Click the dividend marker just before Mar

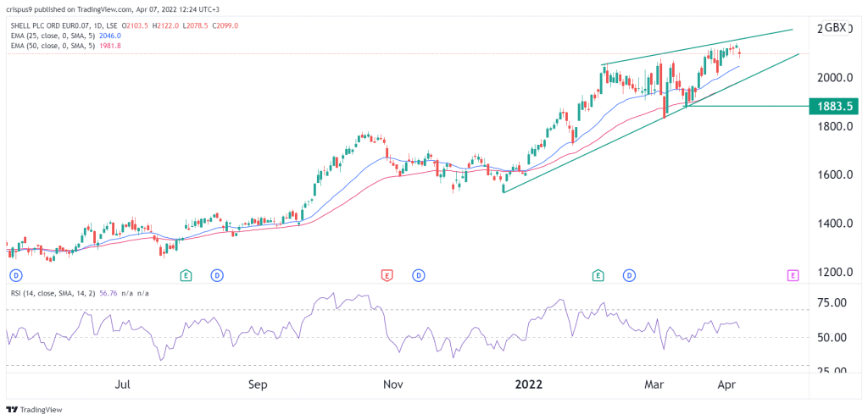(x=630, y=274)
